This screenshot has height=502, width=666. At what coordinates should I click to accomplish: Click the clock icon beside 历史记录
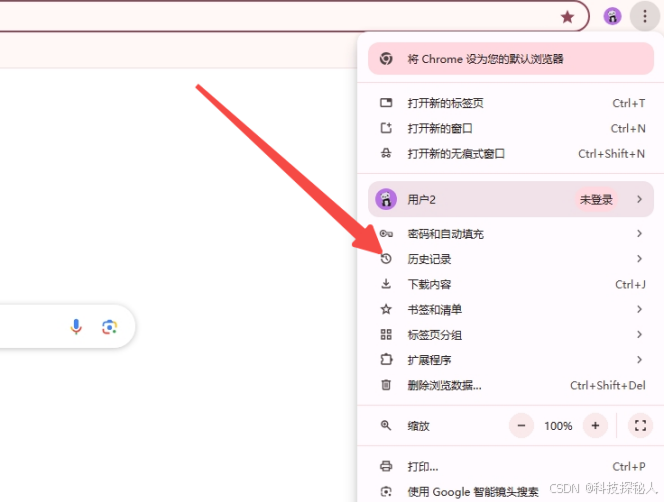[x=386, y=259]
